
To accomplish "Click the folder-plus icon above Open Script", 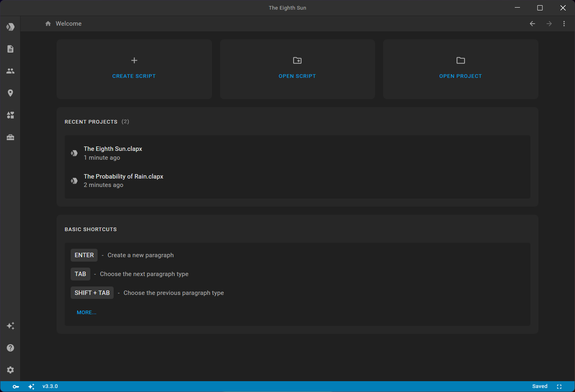I will point(297,61).
